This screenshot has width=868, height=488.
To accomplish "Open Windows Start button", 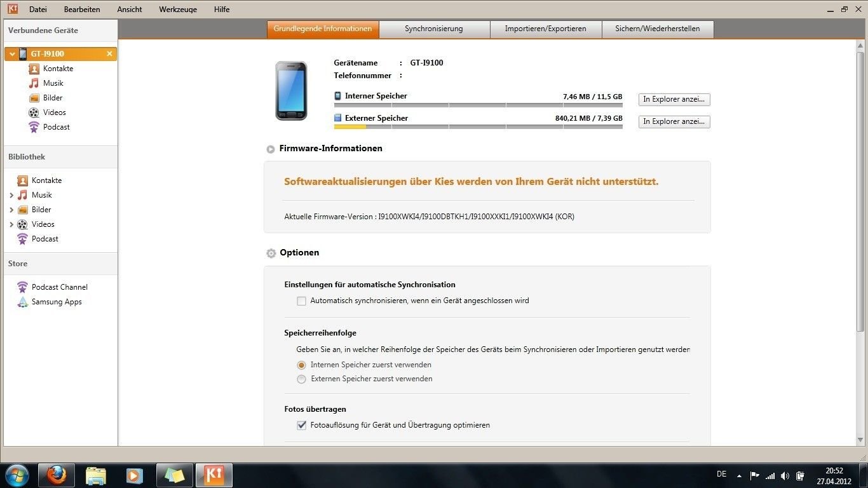I will [17, 475].
